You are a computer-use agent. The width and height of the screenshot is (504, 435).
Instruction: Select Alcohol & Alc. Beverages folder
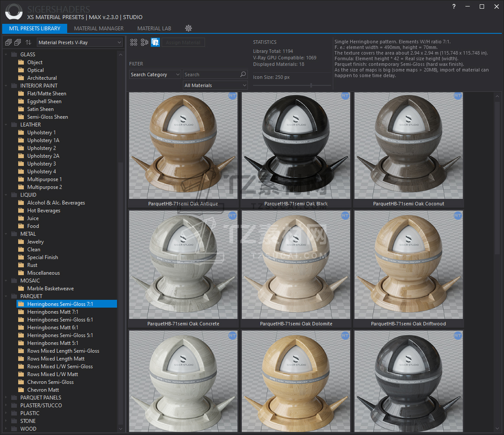point(56,203)
